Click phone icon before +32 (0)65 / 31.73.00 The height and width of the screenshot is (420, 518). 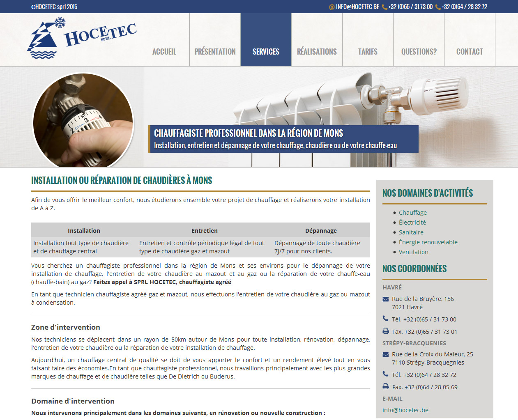point(384,7)
